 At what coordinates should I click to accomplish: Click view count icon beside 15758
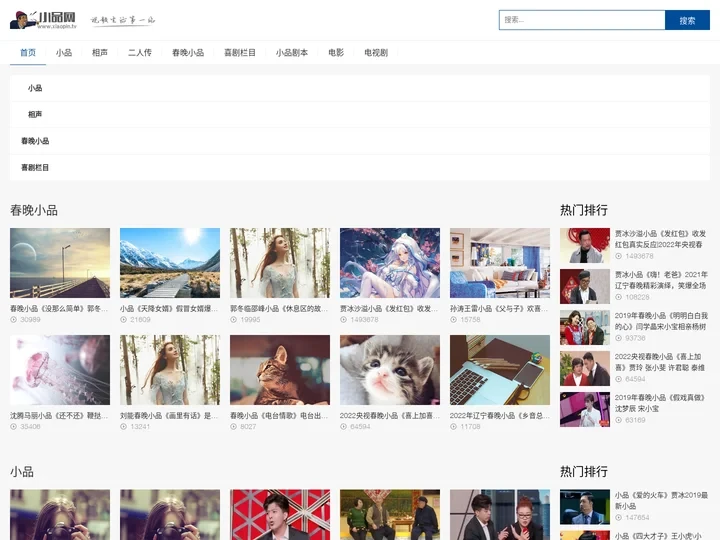(x=453, y=320)
